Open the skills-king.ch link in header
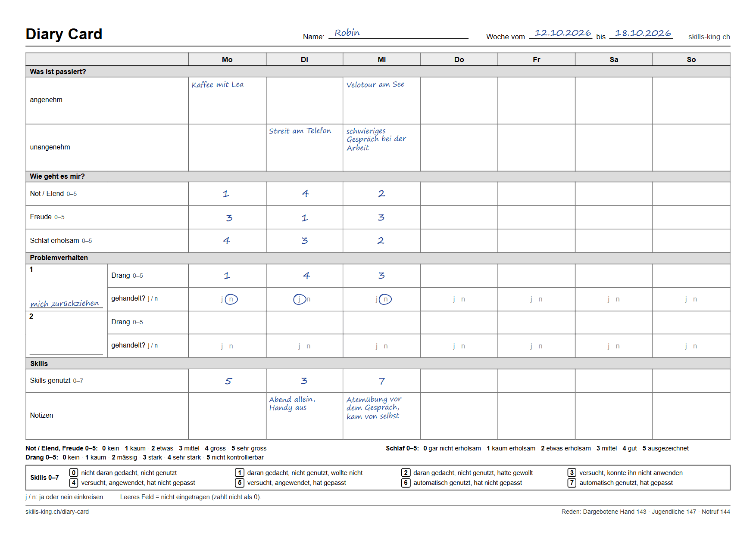Image resolution: width=756 pixels, height=534 pixels. coord(709,37)
